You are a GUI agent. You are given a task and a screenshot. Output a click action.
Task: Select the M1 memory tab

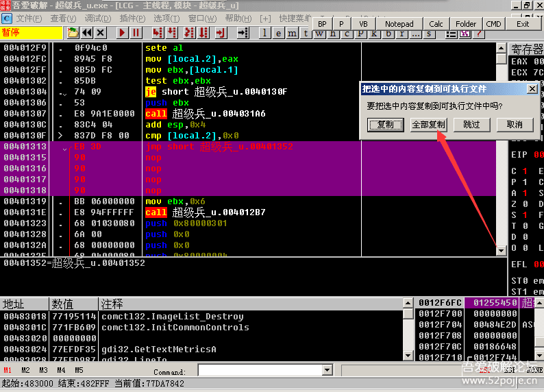8,370
